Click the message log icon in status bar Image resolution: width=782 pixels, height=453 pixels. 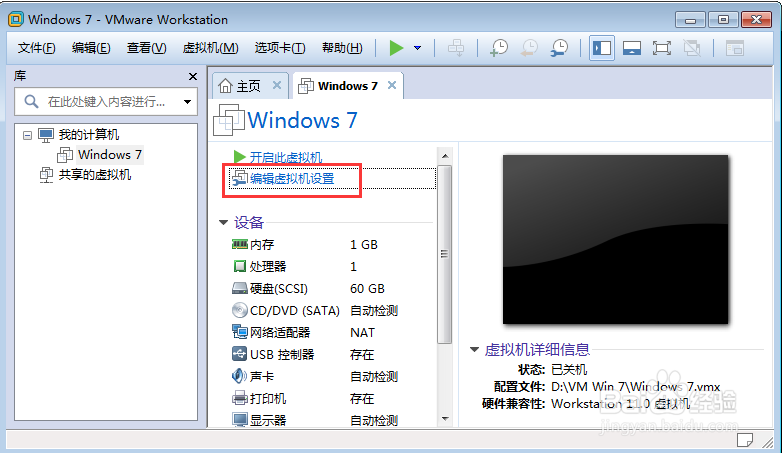[745, 440]
